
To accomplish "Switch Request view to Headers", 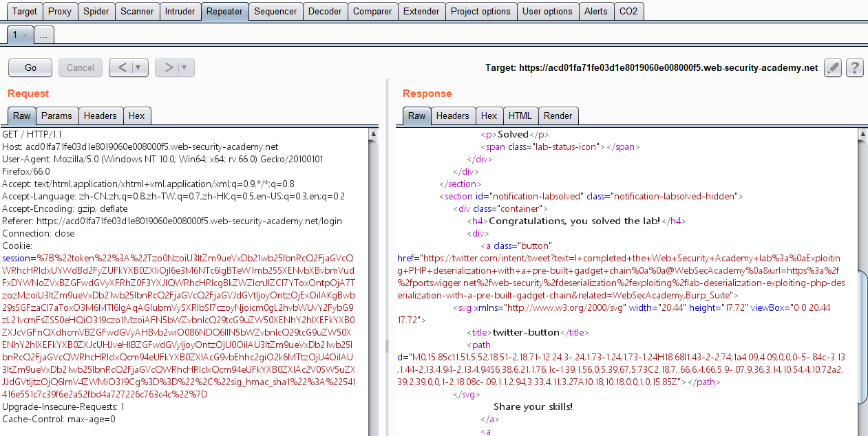I will pyautogui.click(x=100, y=116).
